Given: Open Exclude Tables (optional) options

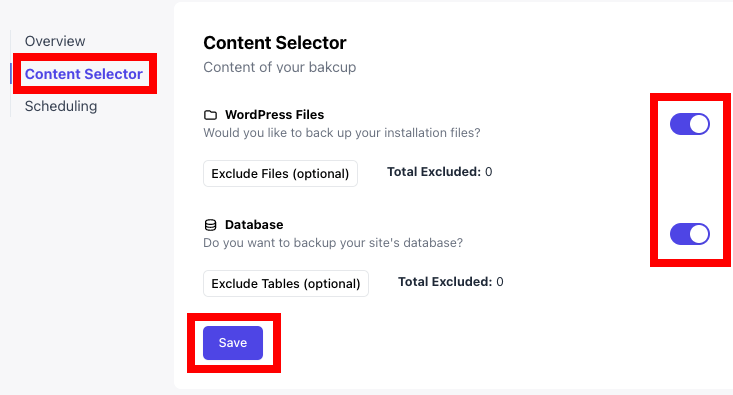Looking at the screenshot, I should pos(286,283).
